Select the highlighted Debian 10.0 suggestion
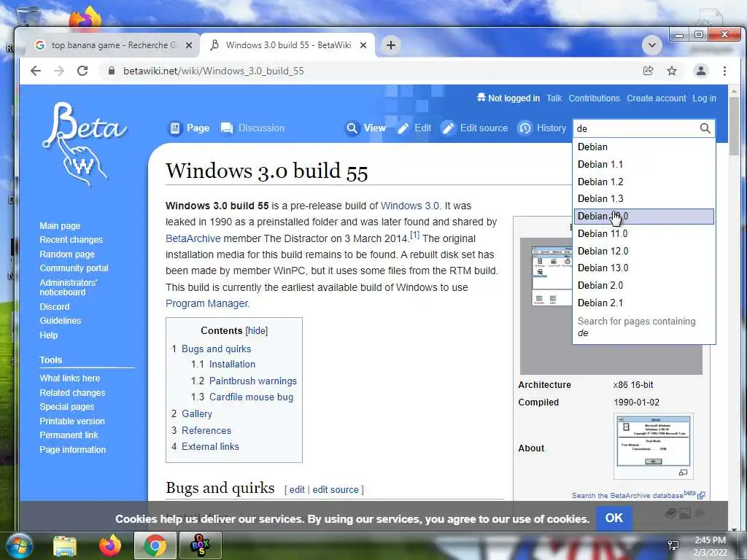The height and width of the screenshot is (560, 747). coord(643,216)
